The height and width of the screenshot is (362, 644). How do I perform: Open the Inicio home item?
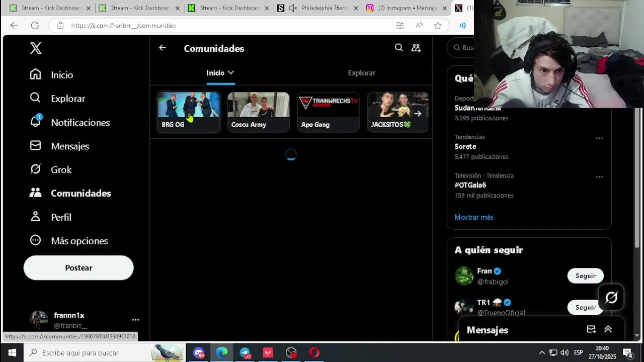51,75
